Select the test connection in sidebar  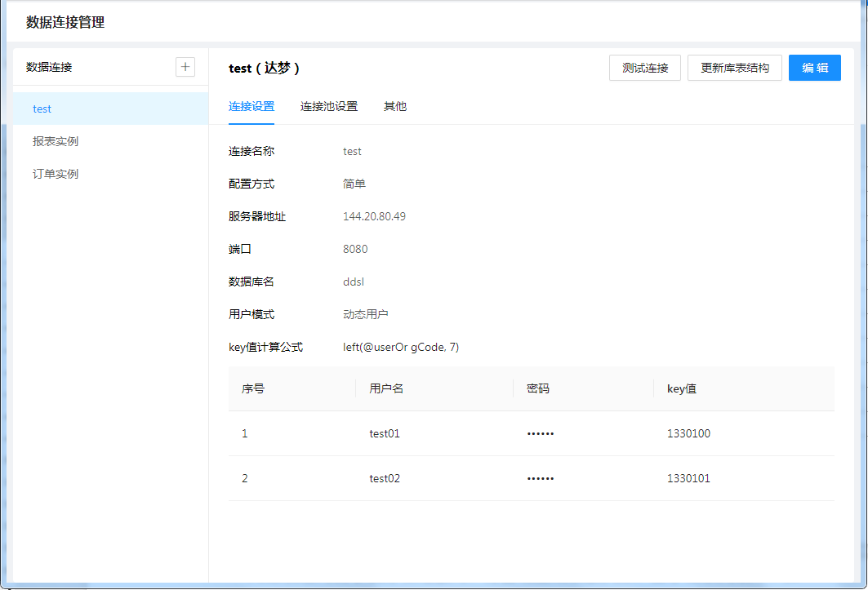click(x=42, y=109)
